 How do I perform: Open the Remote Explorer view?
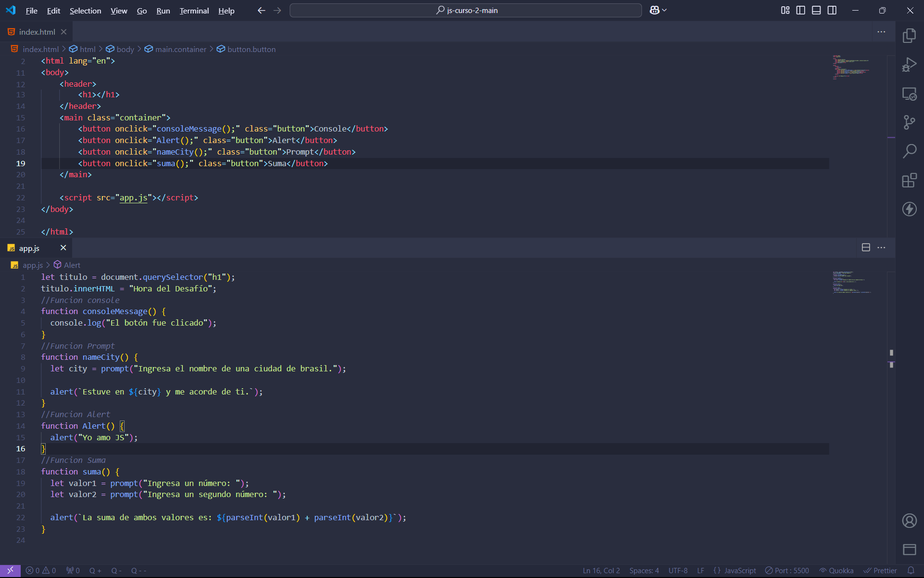pos(909,93)
